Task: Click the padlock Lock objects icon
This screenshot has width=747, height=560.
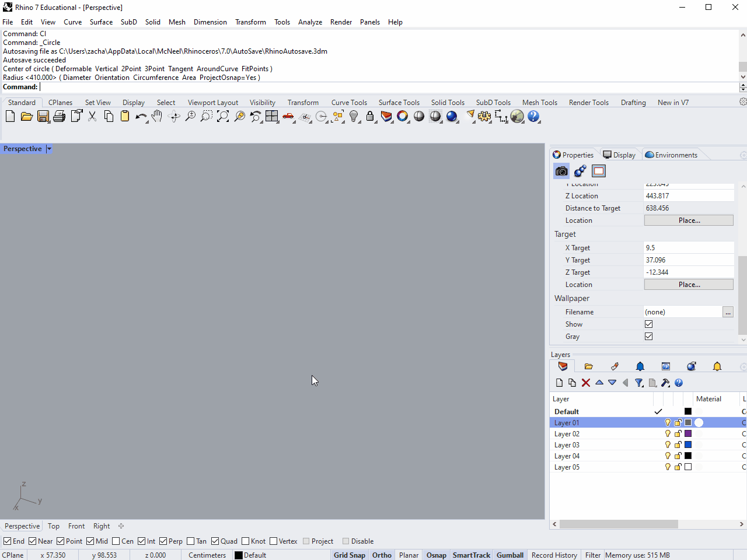Action: click(370, 117)
